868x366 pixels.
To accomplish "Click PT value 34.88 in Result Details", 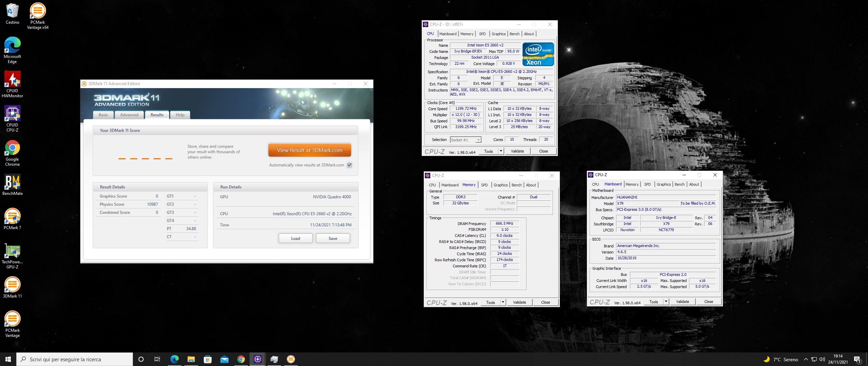I will tap(191, 229).
